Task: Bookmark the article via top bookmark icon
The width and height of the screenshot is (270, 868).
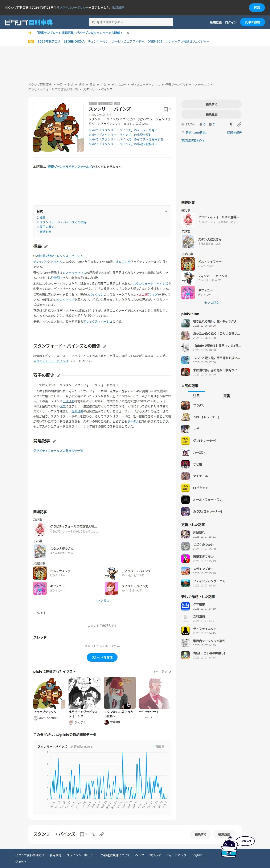Action: point(166,109)
